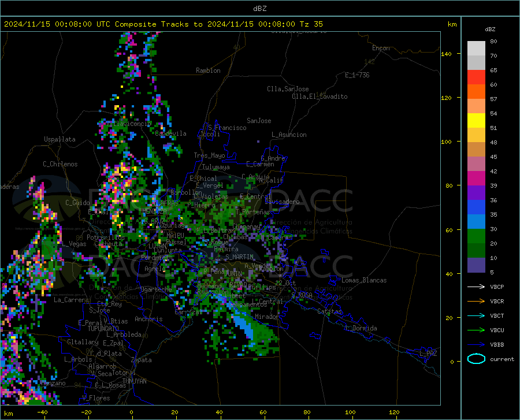Click the 'Anchoris' map label
The width and height of the screenshot is (520, 420).
[148, 319]
